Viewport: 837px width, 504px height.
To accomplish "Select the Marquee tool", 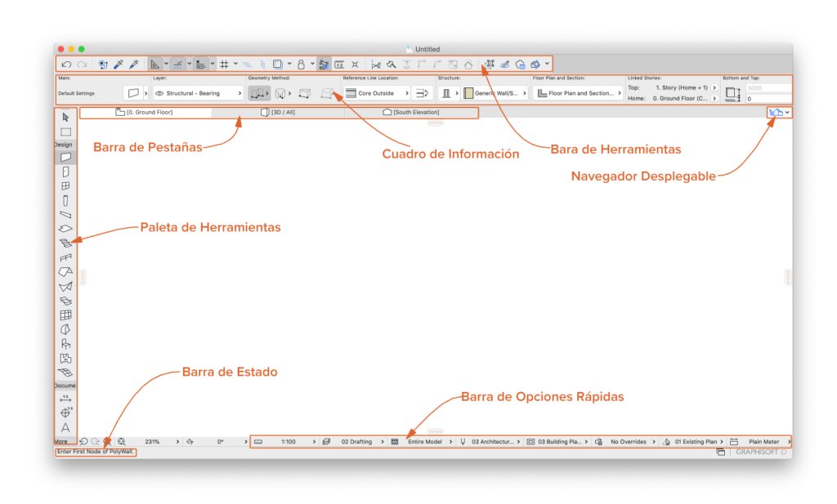I will (65, 132).
